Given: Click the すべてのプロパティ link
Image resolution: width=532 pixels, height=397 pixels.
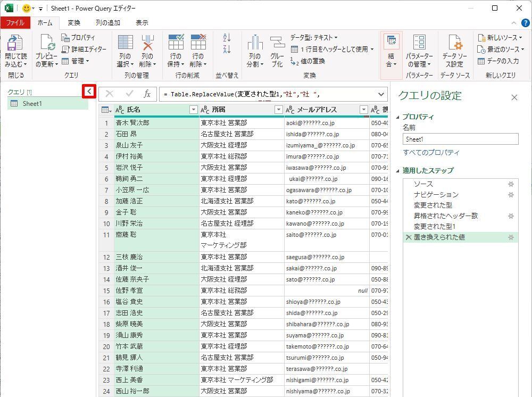Looking at the screenshot, I should point(431,153).
